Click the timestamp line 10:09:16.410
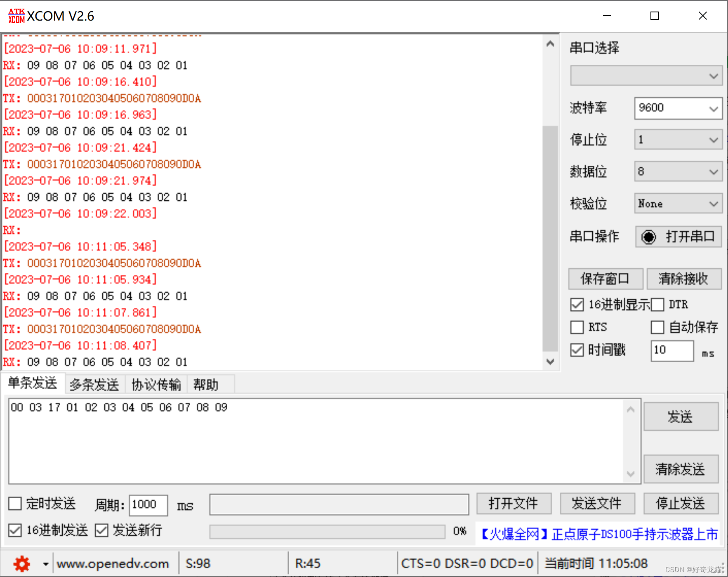 coord(80,82)
